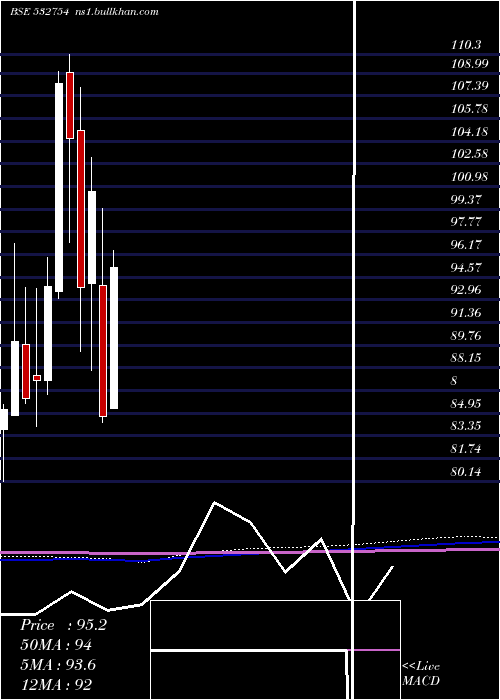This screenshot has height=700, width=500.
Task: Click the 88.15 price axis label
Action: click(x=466, y=358)
